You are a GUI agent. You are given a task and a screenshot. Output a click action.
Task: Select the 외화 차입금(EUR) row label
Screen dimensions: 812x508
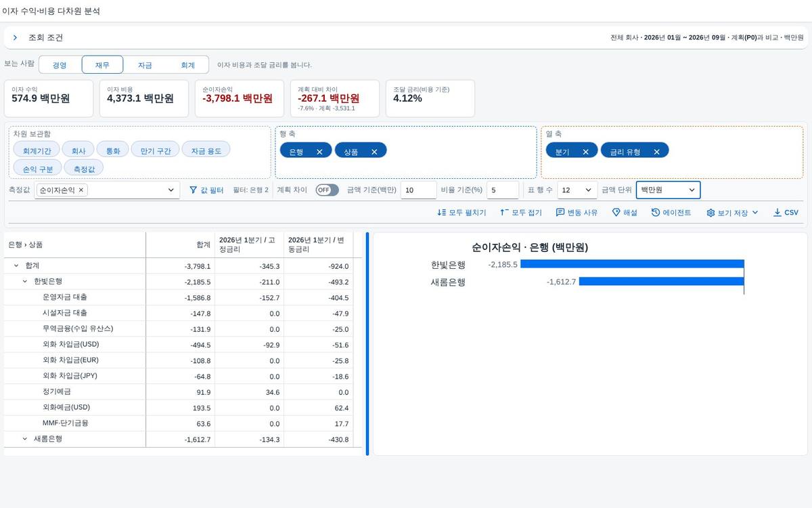point(71,360)
